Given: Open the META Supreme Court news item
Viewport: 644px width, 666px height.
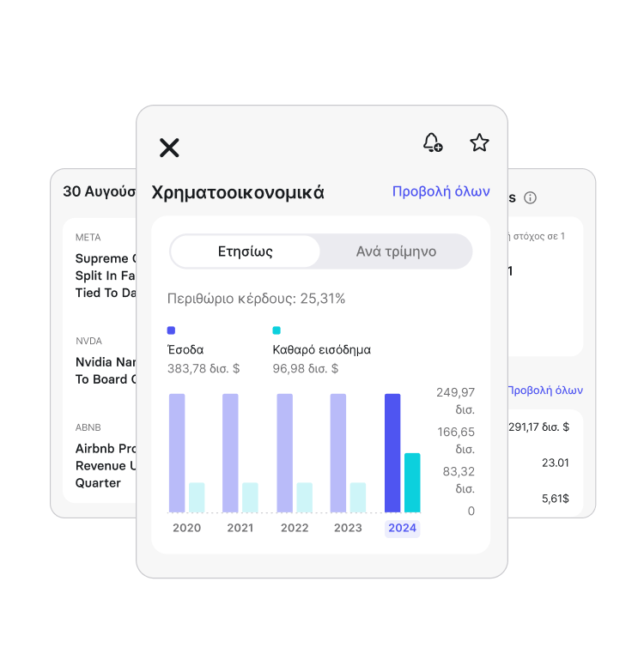Looking at the screenshot, I should [x=106, y=275].
